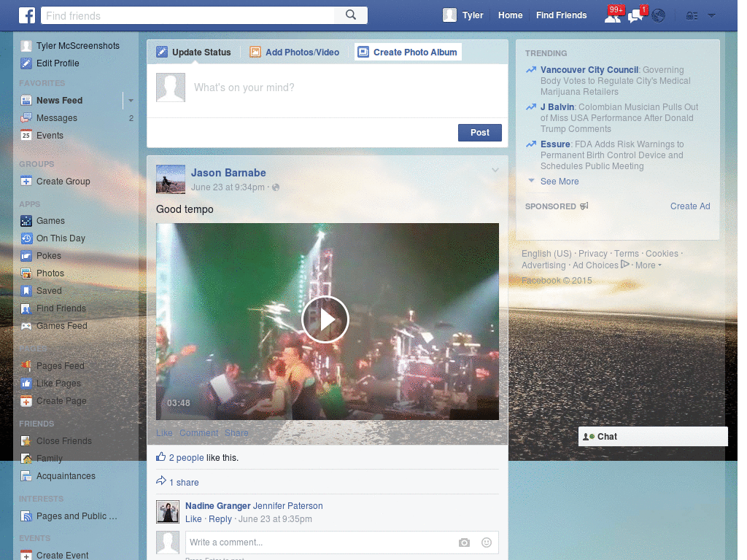
Task: Click in the Find friends search field
Action: pyautogui.click(x=188, y=16)
